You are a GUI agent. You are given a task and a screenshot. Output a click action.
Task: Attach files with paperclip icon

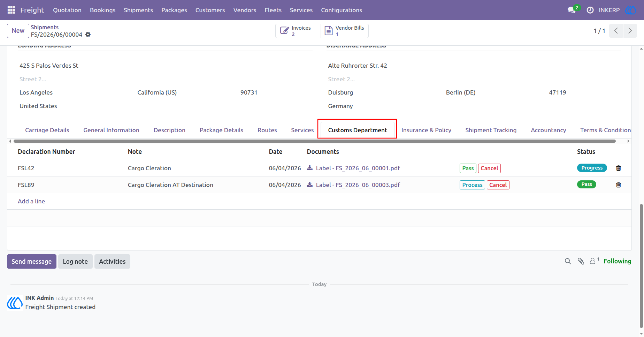click(x=581, y=261)
